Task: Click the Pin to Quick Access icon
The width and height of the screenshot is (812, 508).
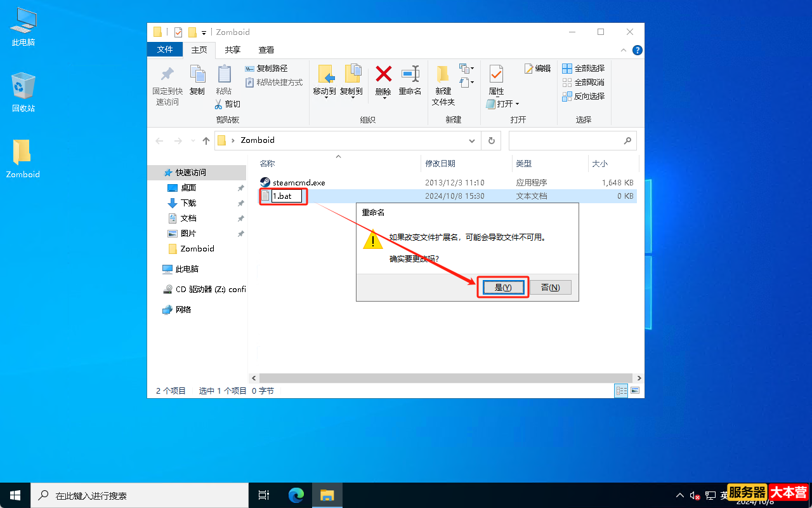Action: point(167,74)
